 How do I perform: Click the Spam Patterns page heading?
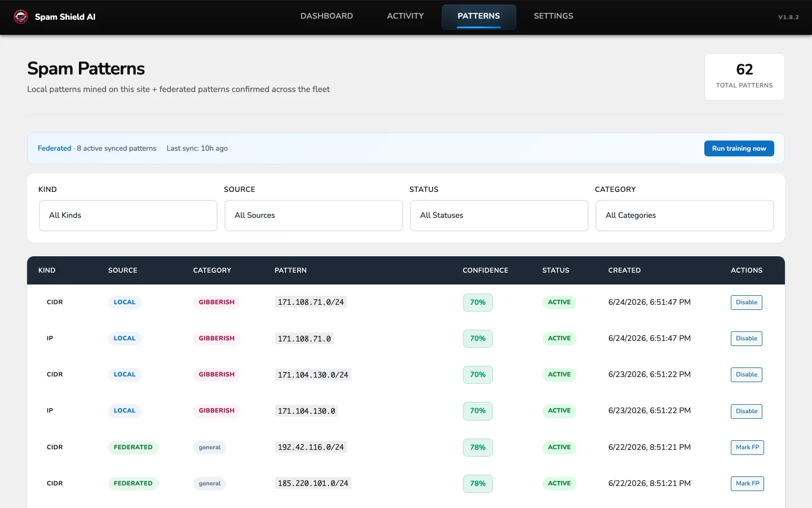coord(86,69)
